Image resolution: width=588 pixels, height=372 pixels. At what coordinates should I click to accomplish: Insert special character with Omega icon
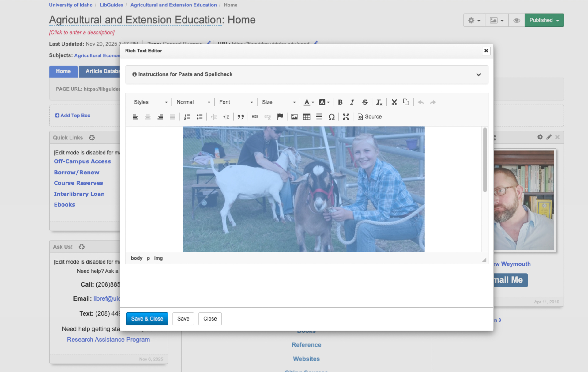[x=331, y=117]
